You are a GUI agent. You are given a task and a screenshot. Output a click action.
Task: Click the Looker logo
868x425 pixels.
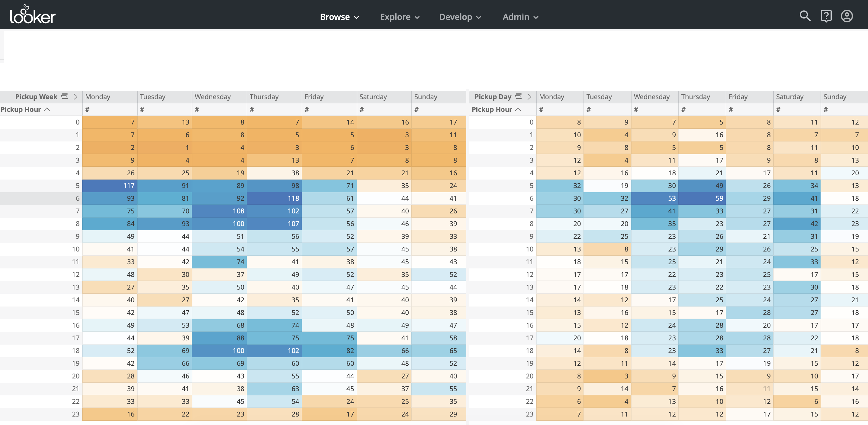click(33, 15)
